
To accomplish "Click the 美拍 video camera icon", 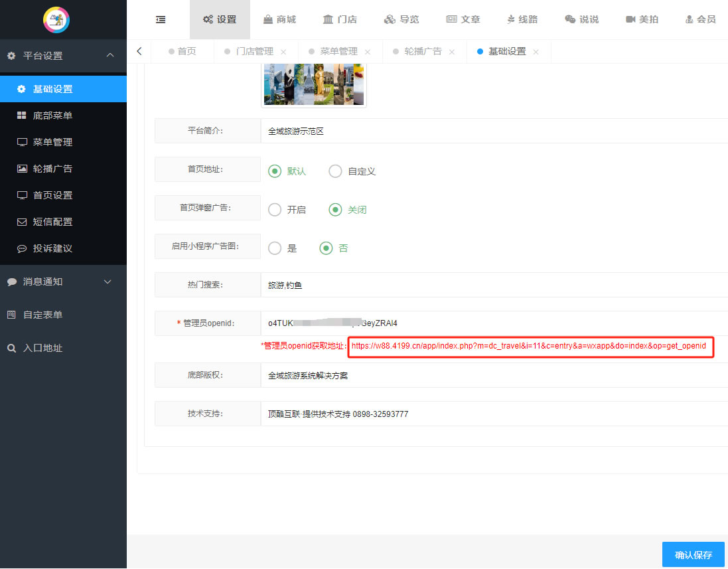I will pyautogui.click(x=630, y=19).
